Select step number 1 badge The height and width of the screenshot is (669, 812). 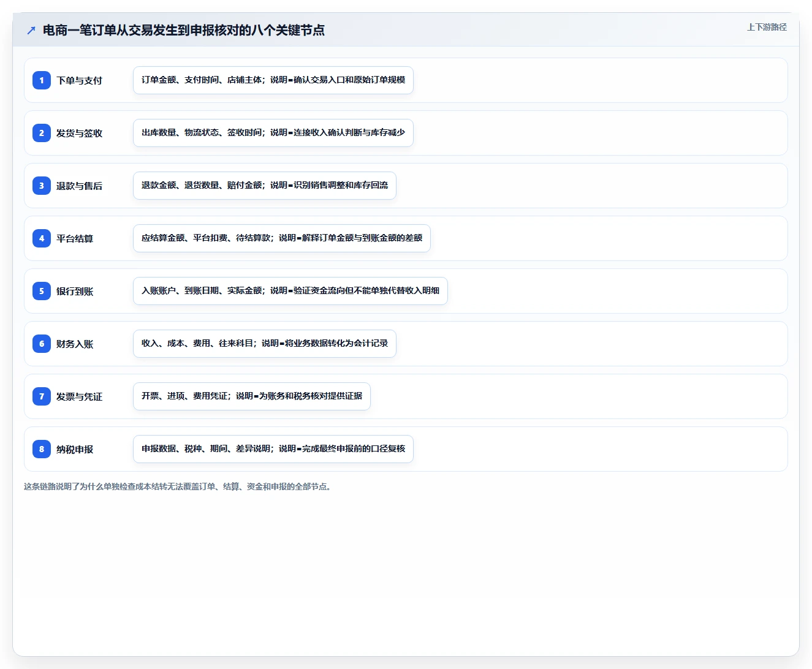click(42, 80)
